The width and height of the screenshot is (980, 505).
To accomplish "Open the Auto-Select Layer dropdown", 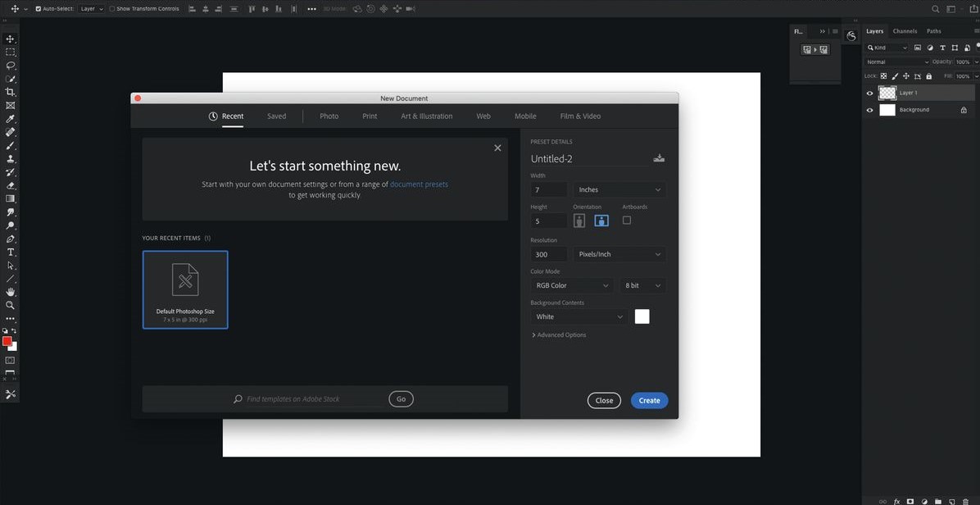I will click(x=92, y=9).
